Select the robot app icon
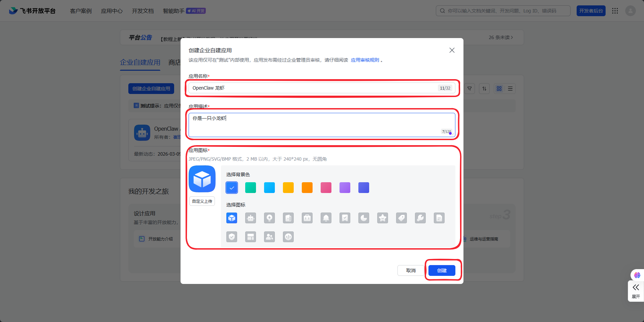The image size is (644, 322). (251, 218)
